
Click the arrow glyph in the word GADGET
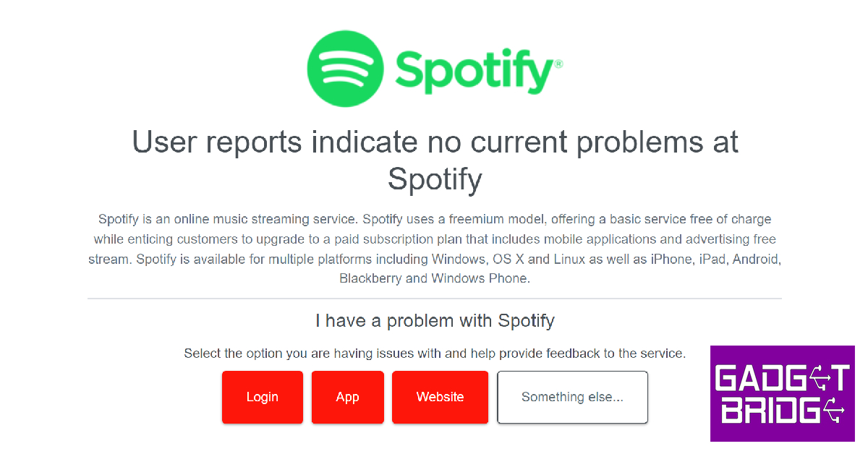tap(819, 377)
